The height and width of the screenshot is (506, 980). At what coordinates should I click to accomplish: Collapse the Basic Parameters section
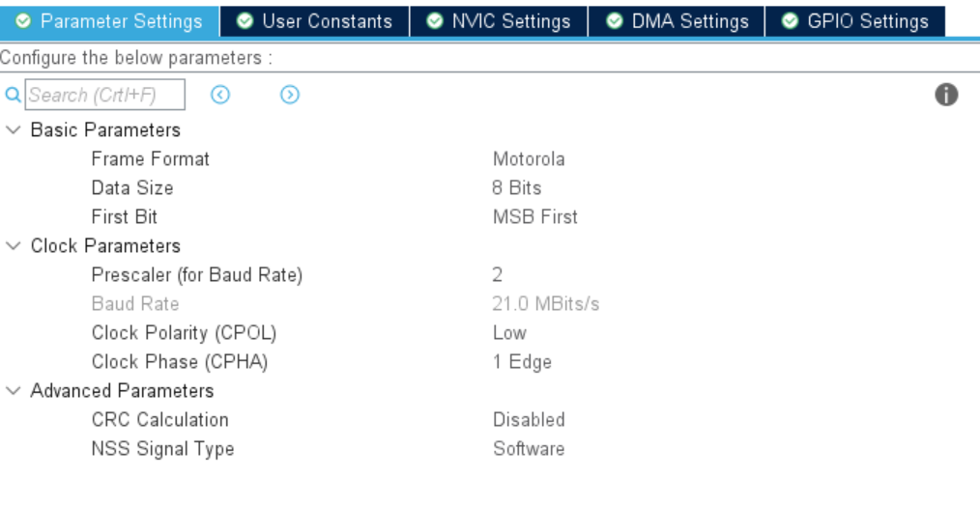pos(14,130)
